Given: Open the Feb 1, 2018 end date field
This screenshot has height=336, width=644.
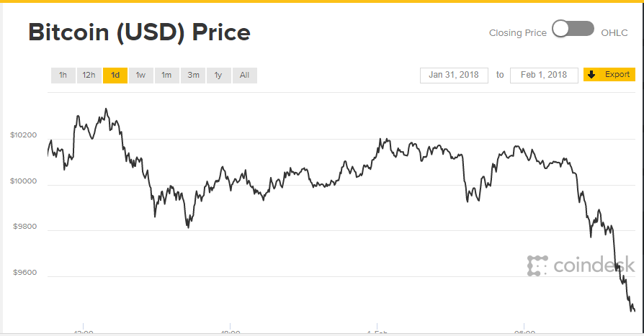Looking at the screenshot, I should click(x=544, y=75).
